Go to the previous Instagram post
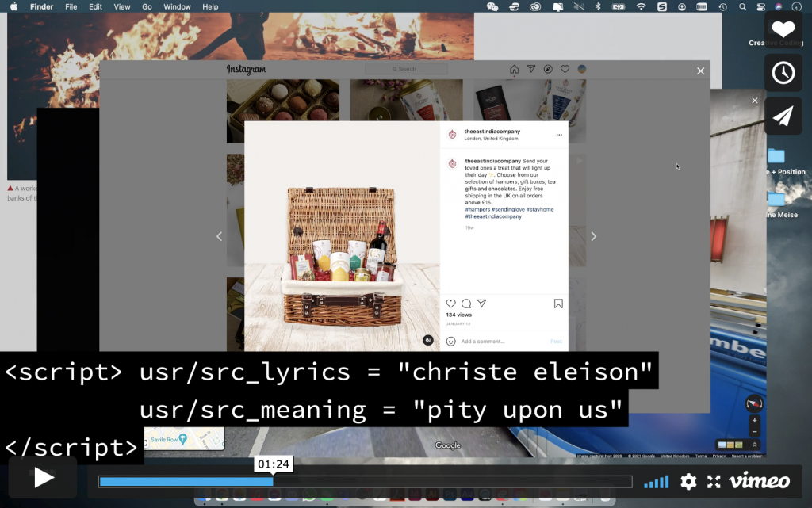This screenshot has height=508, width=812. (x=219, y=236)
